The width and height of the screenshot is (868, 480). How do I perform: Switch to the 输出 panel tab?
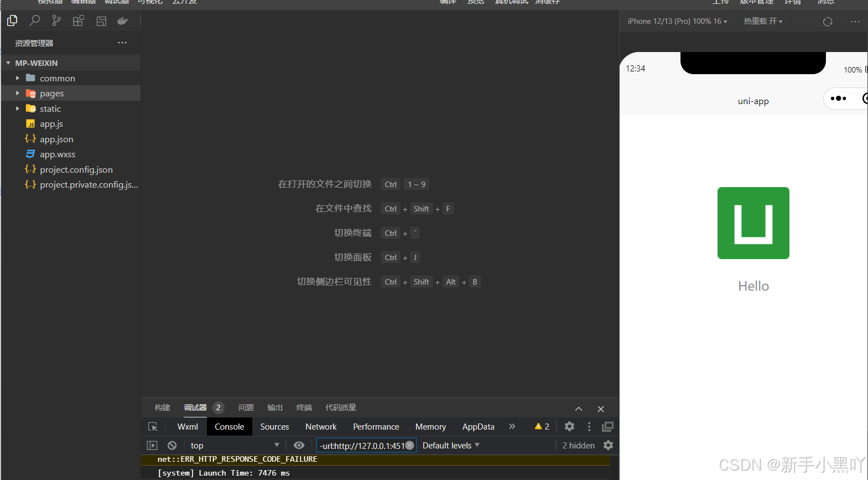point(275,407)
